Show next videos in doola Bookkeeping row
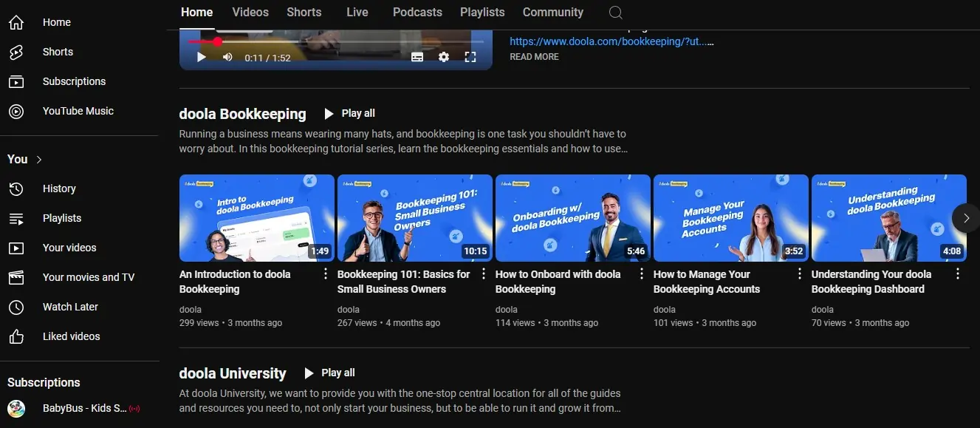The height and width of the screenshot is (428, 980). pos(966,218)
